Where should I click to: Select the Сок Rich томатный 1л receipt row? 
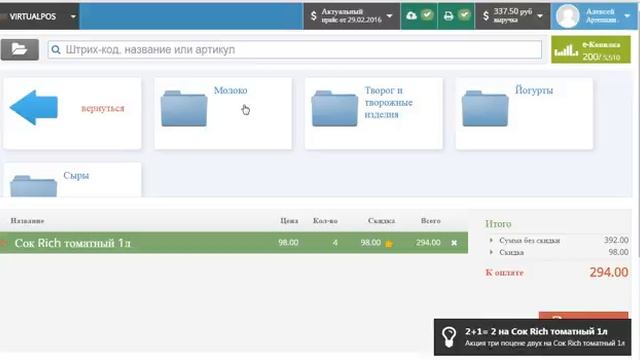tap(234, 243)
